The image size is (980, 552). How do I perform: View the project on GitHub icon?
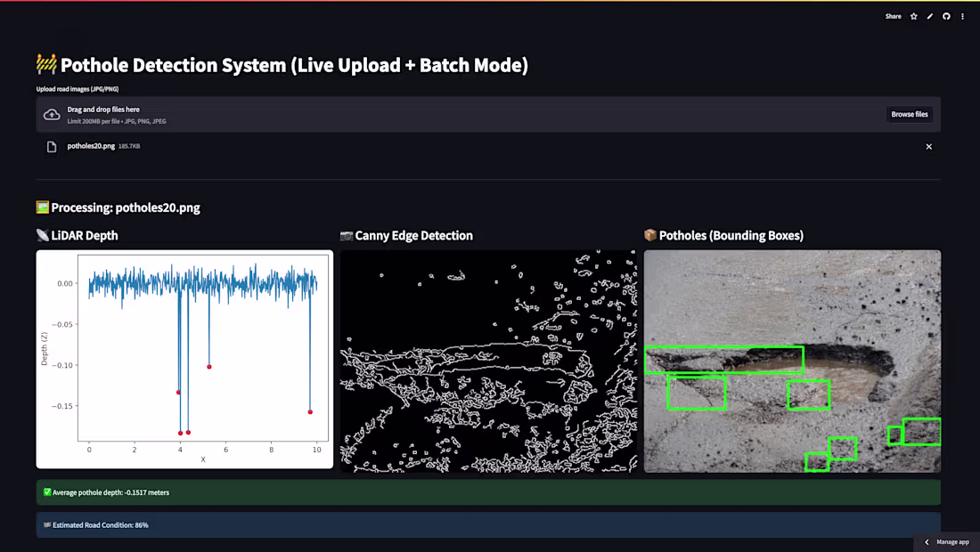(x=946, y=16)
